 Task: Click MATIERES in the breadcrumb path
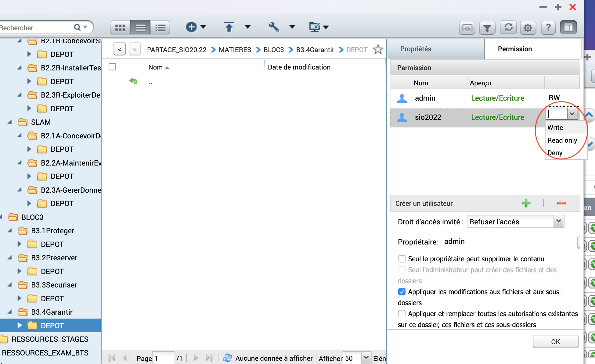pyautogui.click(x=235, y=50)
